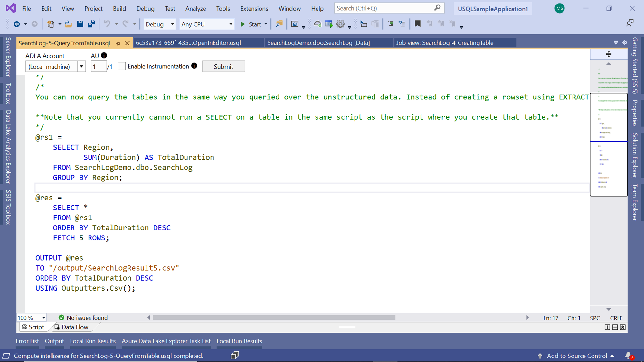The width and height of the screenshot is (644, 362).
Task: Click the editor split-view toggle icon
Action: pos(608,54)
